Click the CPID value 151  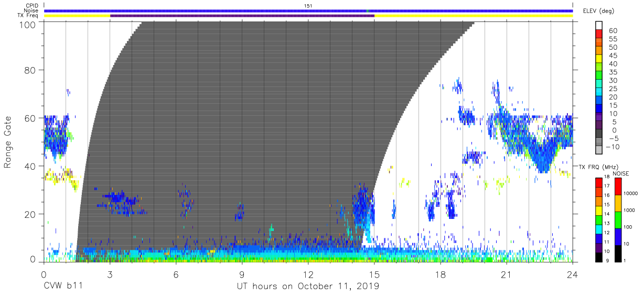pos(308,5)
